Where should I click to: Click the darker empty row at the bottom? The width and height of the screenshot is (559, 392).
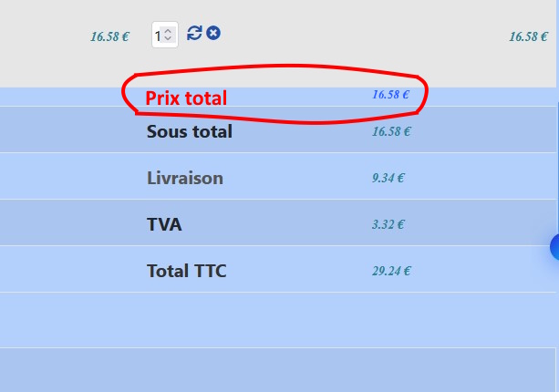pos(274,369)
